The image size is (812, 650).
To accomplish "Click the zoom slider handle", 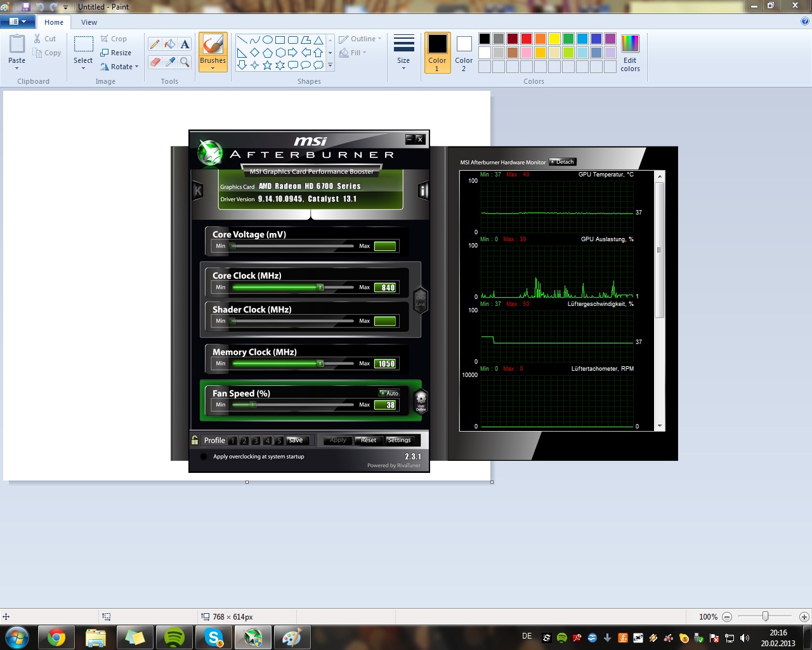I will (766, 616).
